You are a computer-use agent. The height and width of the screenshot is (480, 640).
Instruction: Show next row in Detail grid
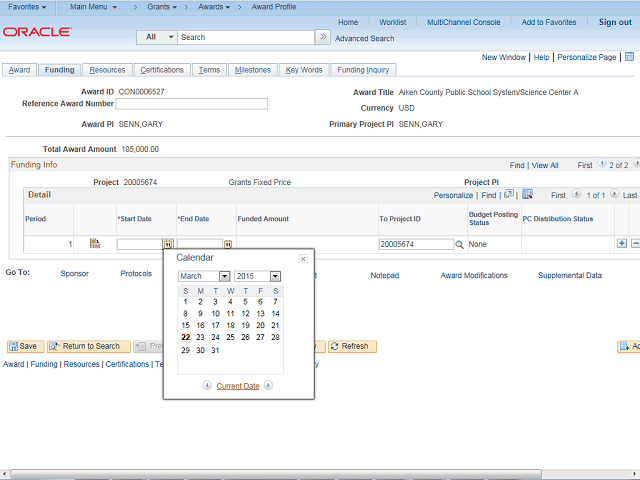tap(614, 193)
